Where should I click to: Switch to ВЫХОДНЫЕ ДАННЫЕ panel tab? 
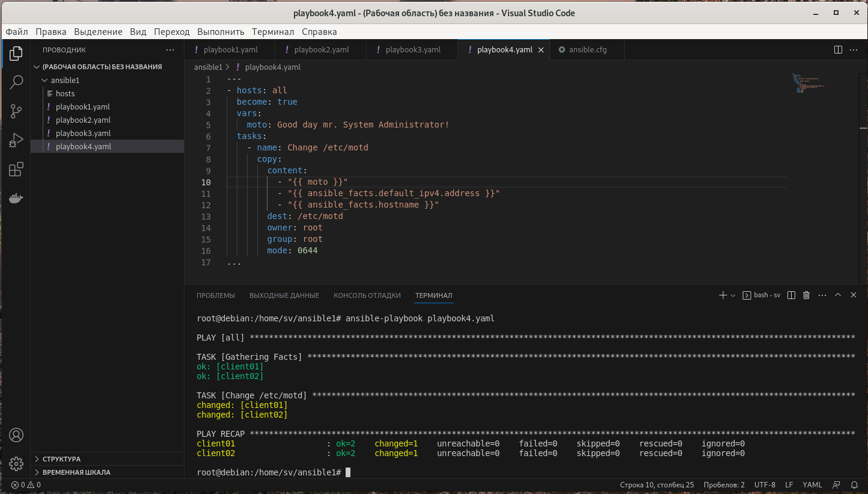[284, 295]
